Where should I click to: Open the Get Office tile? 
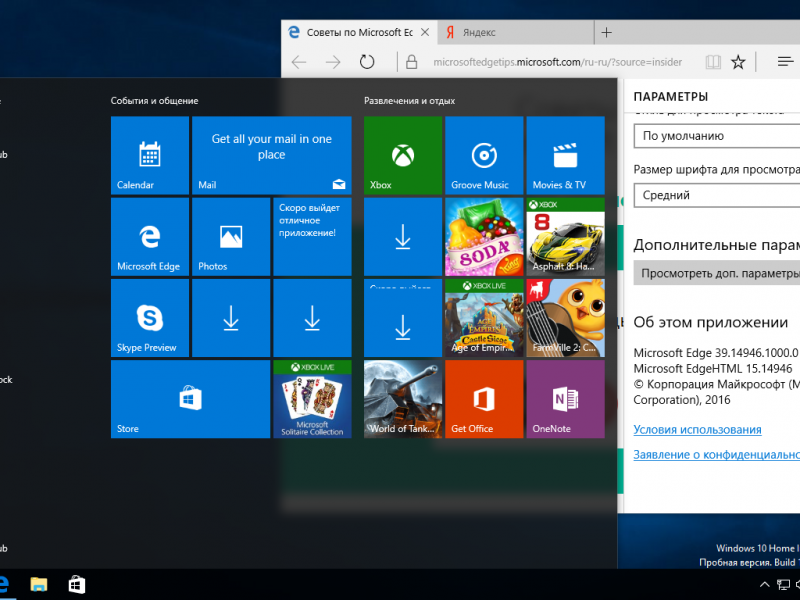[484, 399]
